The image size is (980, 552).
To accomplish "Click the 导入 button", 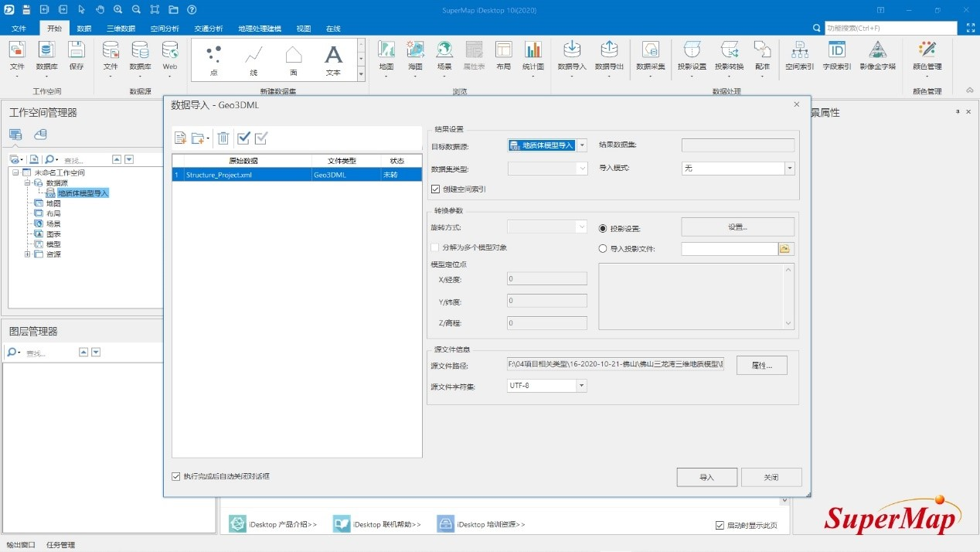I will coord(706,478).
